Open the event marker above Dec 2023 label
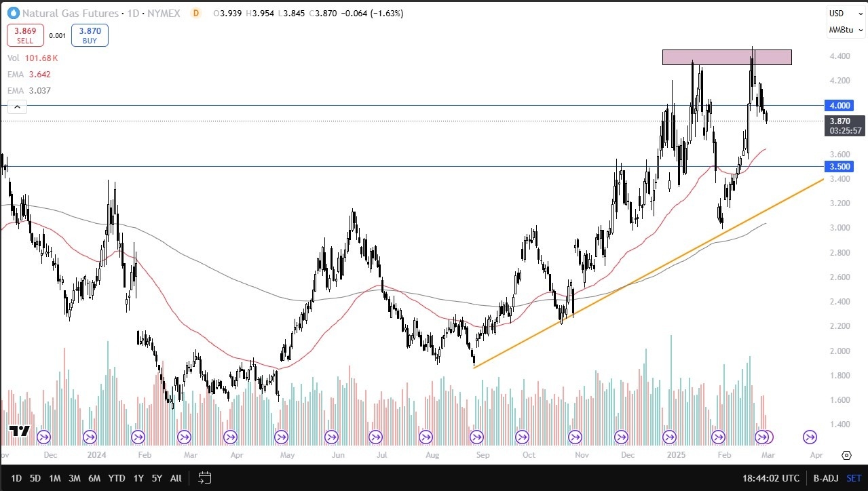 click(x=44, y=437)
